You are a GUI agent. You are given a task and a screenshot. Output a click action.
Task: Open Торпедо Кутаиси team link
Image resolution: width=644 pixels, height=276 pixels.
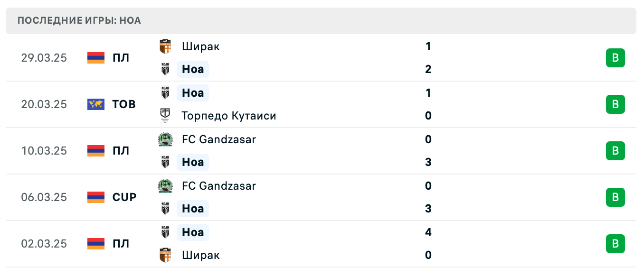point(228,116)
